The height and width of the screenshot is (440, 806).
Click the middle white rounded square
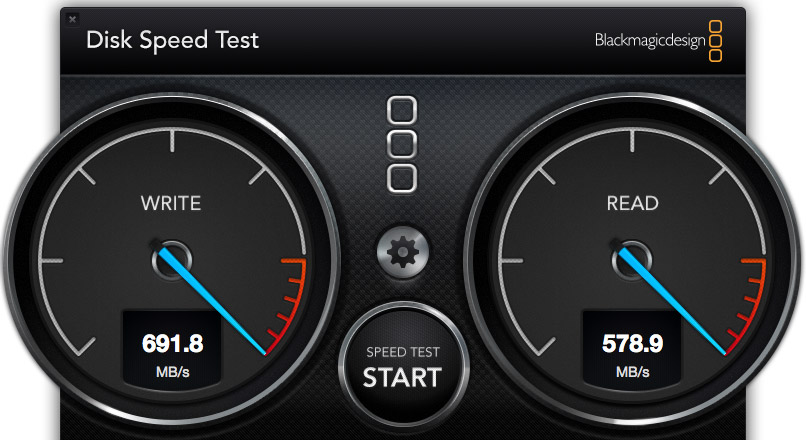tap(402, 144)
